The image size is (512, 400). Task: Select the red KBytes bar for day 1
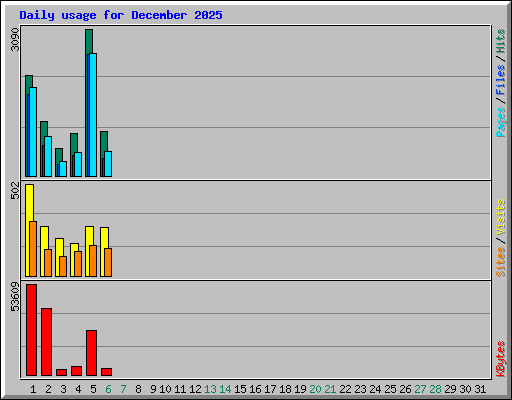click(x=31, y=330)
